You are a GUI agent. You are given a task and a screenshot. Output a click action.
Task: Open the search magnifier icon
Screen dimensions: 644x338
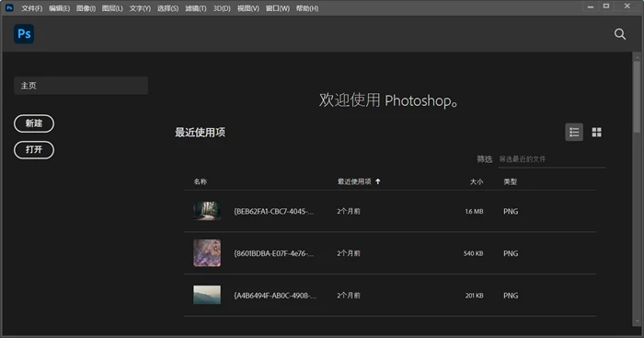coord(620,34)
